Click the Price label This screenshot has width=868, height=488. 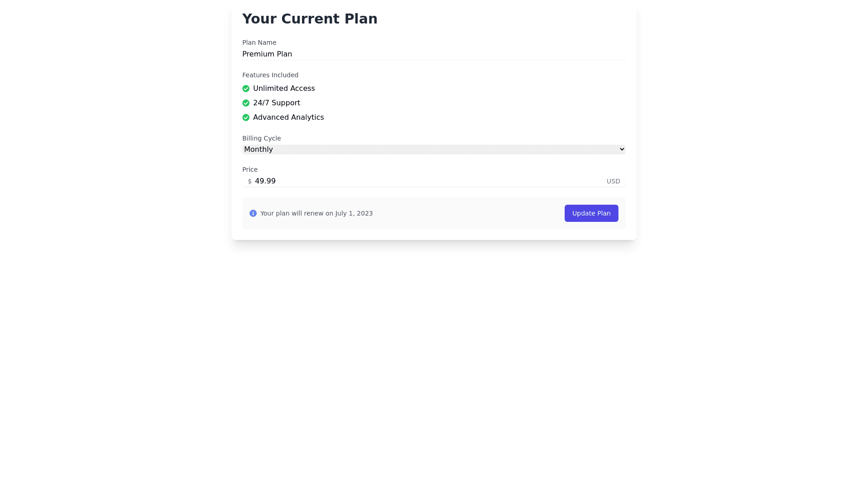pyautogui.click(x=250, y=169)
